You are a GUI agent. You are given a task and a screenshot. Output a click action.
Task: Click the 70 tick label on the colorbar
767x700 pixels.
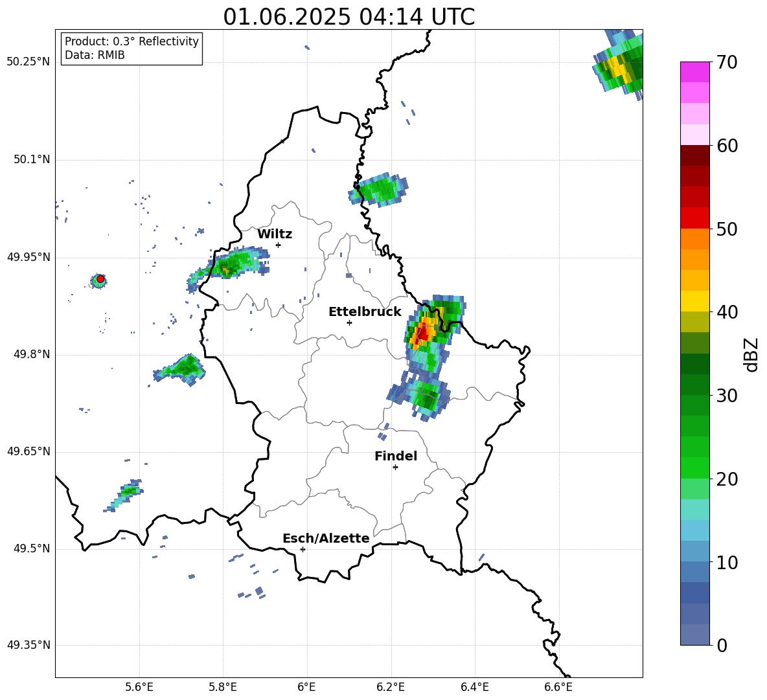(726, 62)
